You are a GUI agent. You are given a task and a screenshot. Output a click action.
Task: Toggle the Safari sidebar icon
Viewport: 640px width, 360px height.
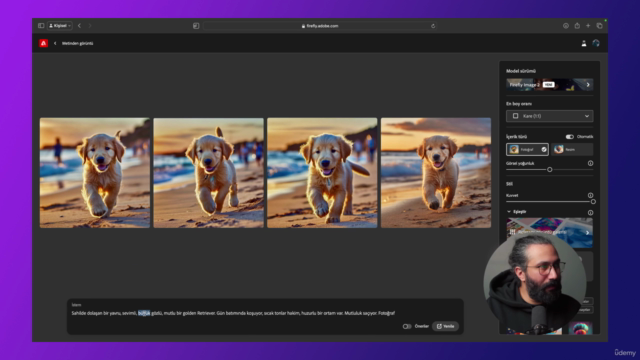click(41, 26)
